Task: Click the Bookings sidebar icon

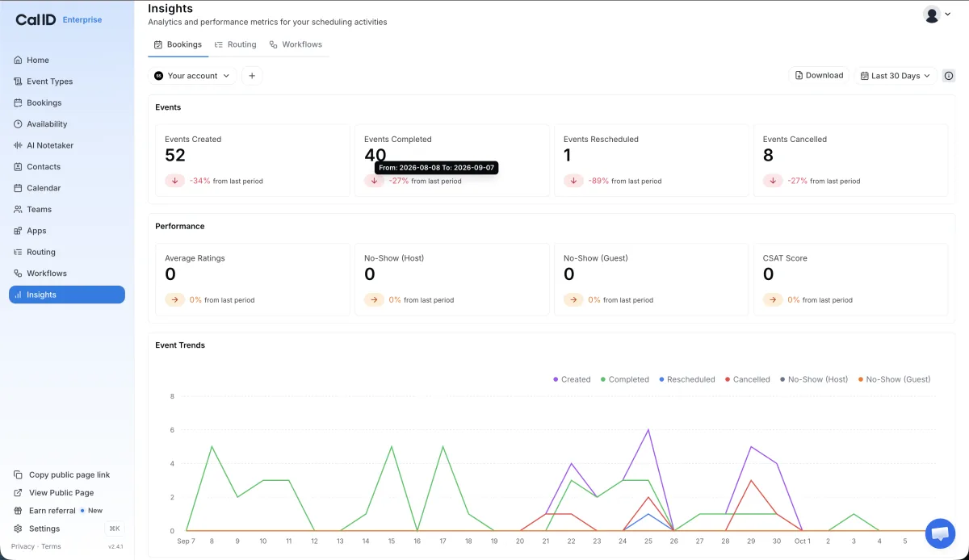Action: pyautogui.click(x=18, y=102)
